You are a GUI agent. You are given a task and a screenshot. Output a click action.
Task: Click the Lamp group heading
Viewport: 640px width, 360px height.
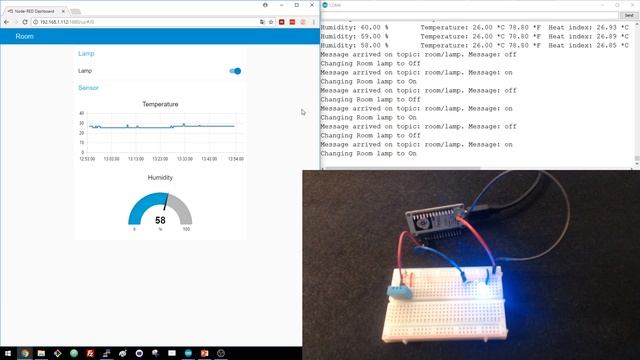(x=86, y=53)
